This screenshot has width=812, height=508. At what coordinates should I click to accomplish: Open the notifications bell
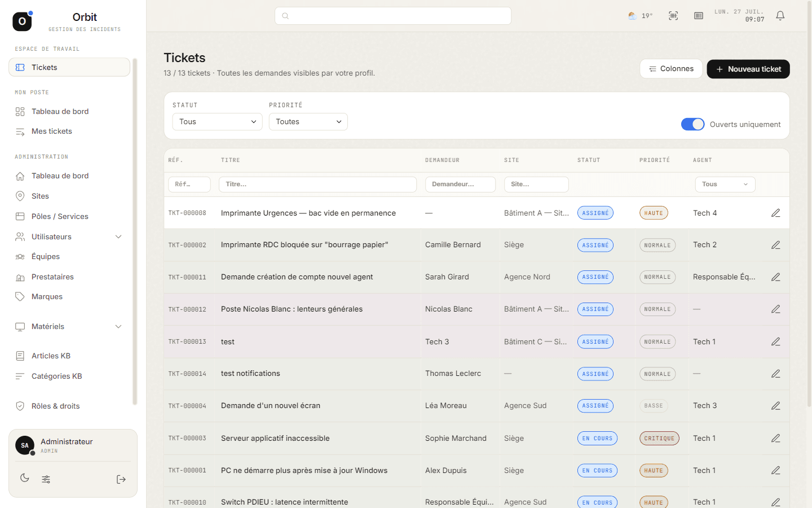(x=780, y=16)
